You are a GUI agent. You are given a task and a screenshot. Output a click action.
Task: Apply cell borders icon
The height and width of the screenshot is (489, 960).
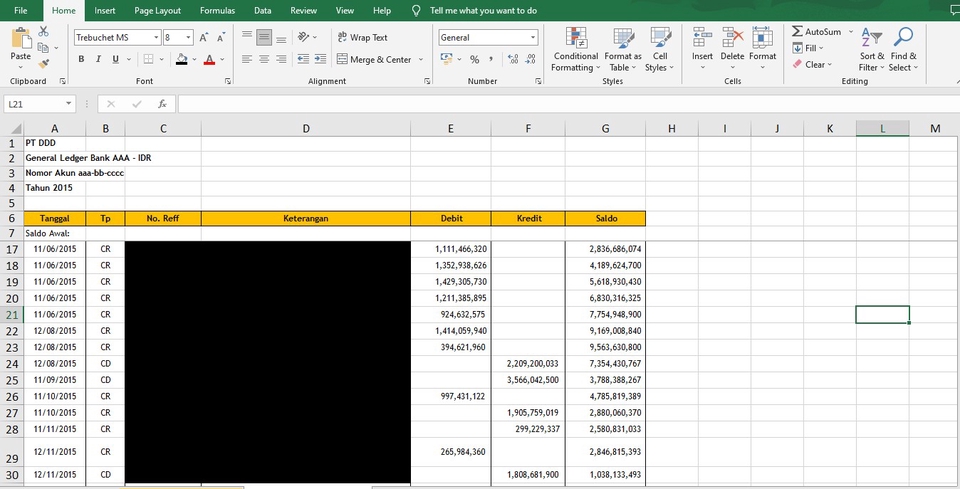(148, 59)
